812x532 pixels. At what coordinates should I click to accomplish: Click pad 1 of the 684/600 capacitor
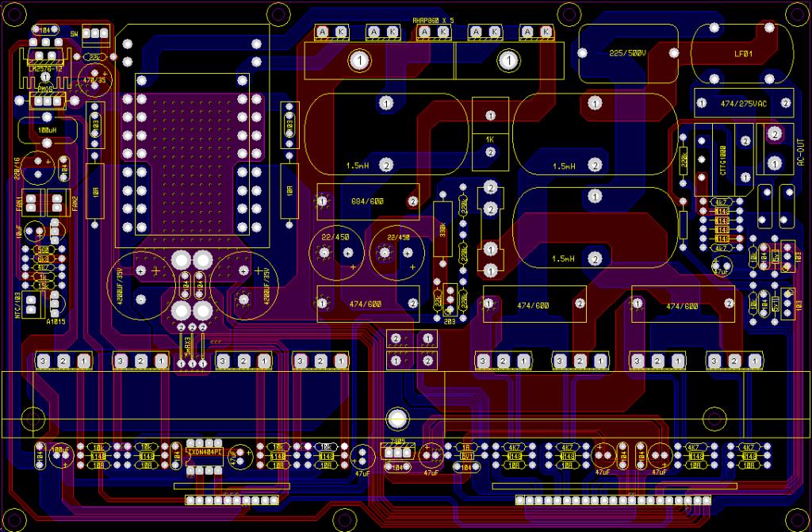[x=323, y=201]
